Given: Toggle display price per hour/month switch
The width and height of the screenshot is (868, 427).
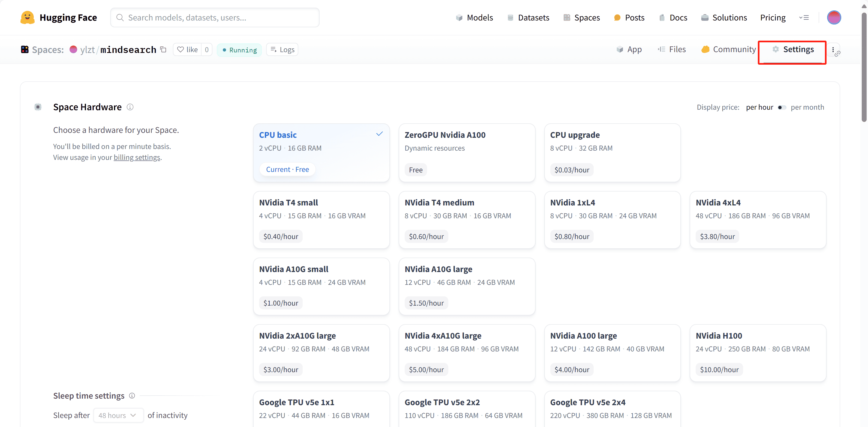Looking at the screenshot, I should pyautogui.click(x=782, y=108).
